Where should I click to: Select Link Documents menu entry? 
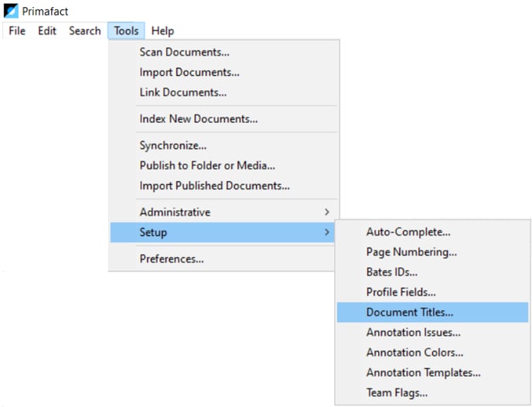click(224, 92)
